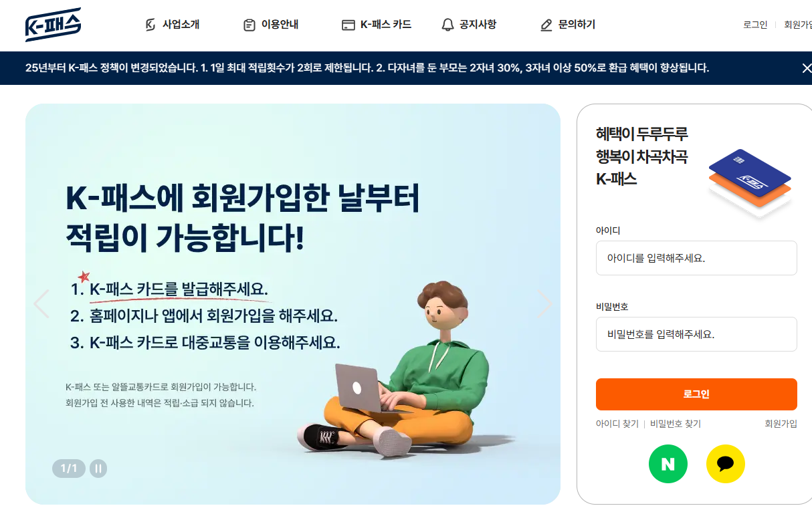Viewport: 812px width, 516px height.
Task: Show the previous banner slide
Action: point(41,304)
